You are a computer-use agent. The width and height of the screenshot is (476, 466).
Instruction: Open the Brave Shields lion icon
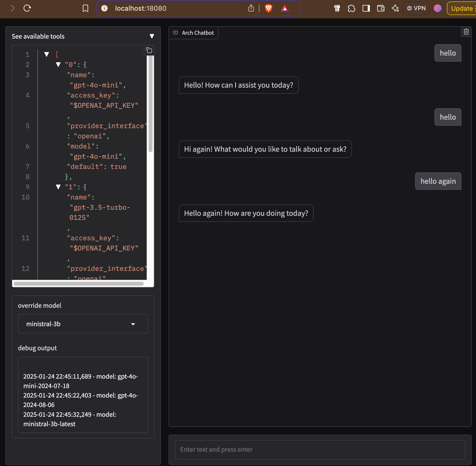pyautogui.click(x=268, y=8)
